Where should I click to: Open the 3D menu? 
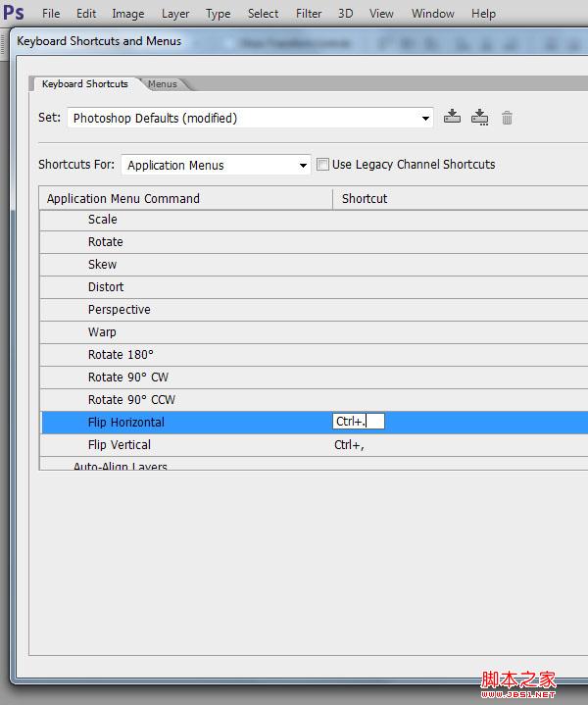345,14
